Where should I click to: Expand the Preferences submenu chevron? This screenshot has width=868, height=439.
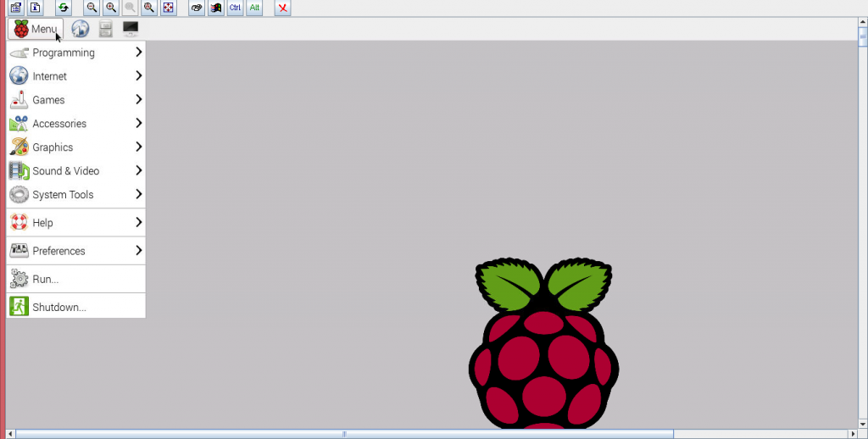point(139,251)
